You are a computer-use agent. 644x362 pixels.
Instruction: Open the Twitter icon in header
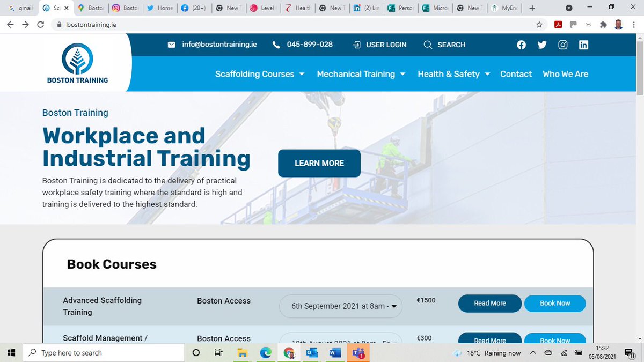click(542, 45)
